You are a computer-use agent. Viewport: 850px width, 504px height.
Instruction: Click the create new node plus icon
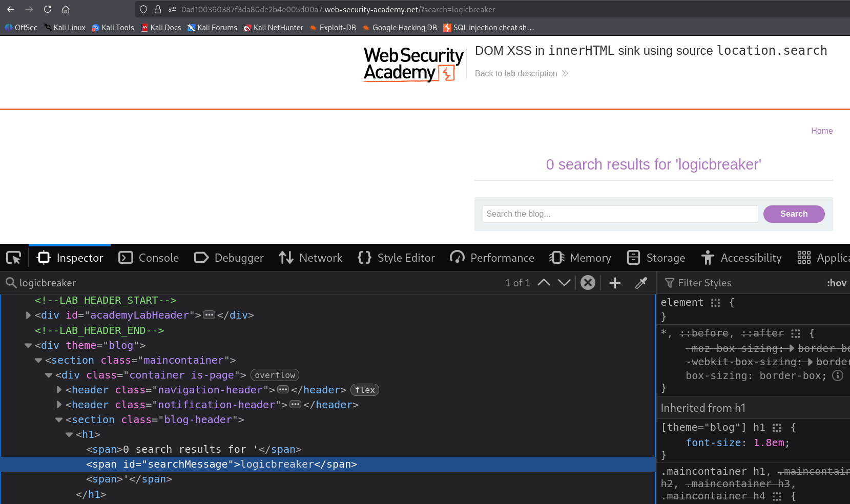pyautogui.click(x=615, y=282)
